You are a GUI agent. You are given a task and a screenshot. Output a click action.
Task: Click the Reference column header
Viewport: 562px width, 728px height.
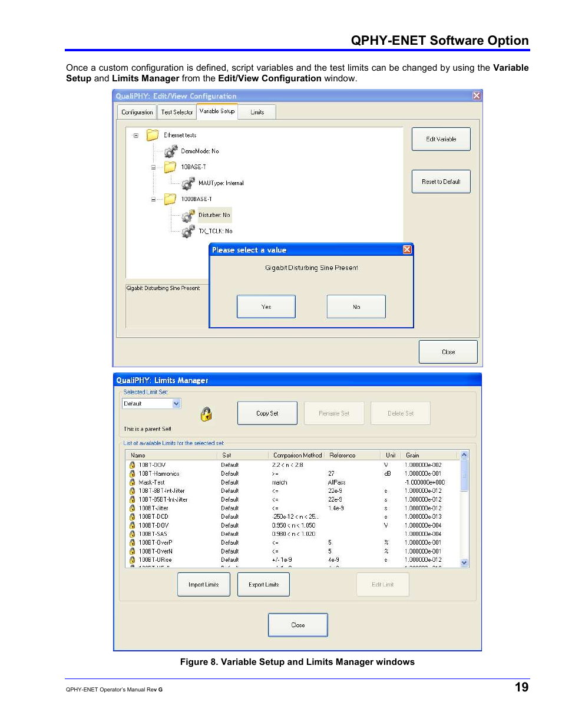(x=352, y=455)
